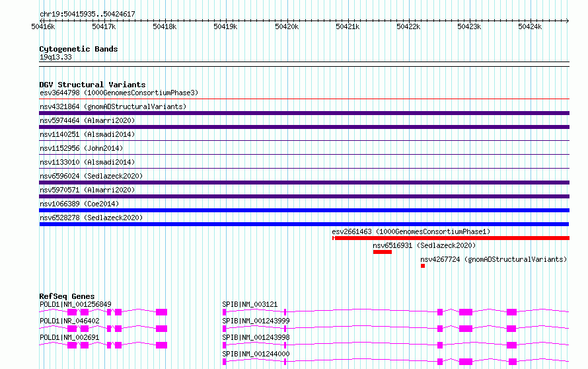Select the small nsv4267724 red variant marker

tap(423, 266)
